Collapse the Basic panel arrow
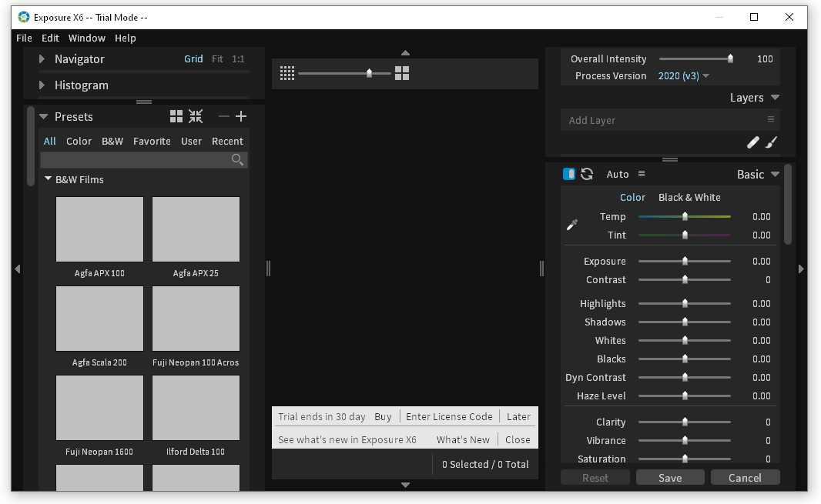Screen dimensions: 821x504 click(776, 174)
